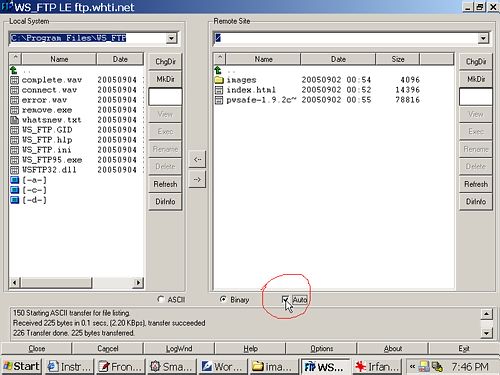Click the upload right-arrow transfer button
The image size is (500, 375).
197,180
